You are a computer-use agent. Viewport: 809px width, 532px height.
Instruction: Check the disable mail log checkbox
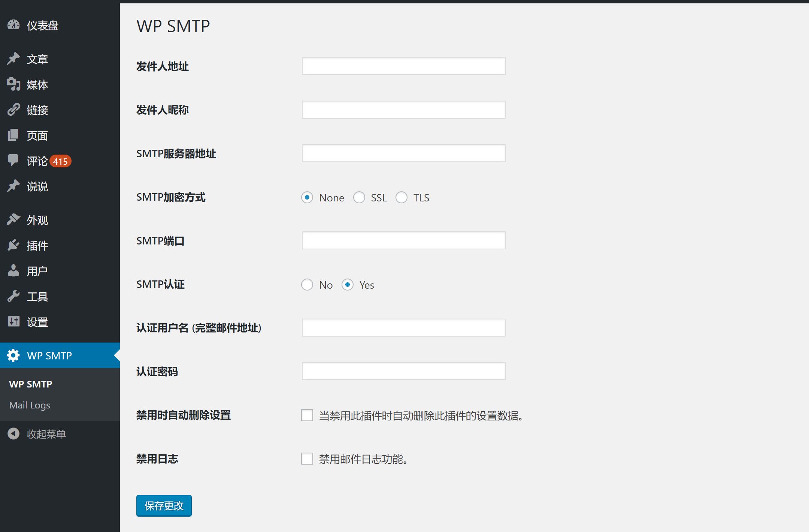[x=307, y=459]
